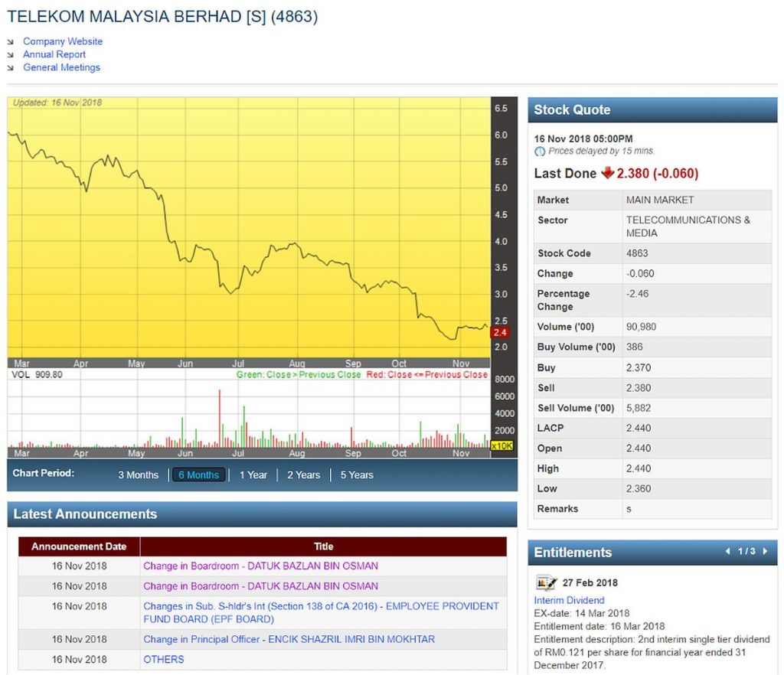The image size is (784, 675).
Task: Click the arrow icon beside Company Website link
Action: [10, 41]
